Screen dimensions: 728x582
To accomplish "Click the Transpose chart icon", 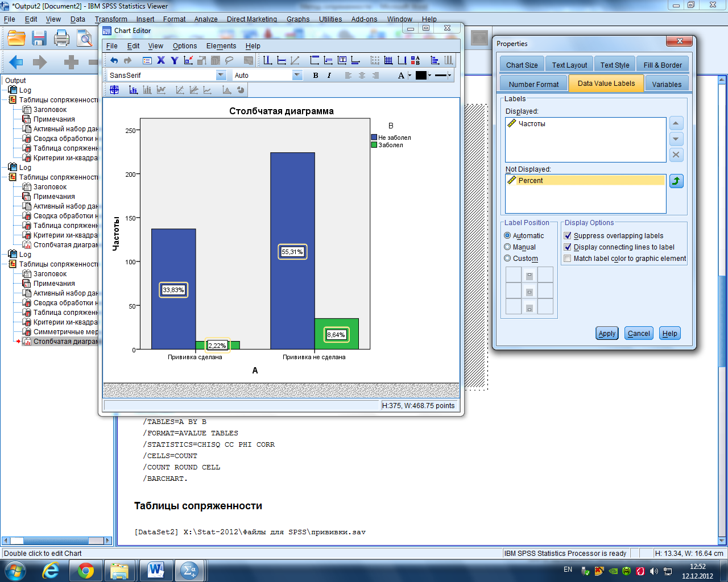I will (x=435, y=60).
